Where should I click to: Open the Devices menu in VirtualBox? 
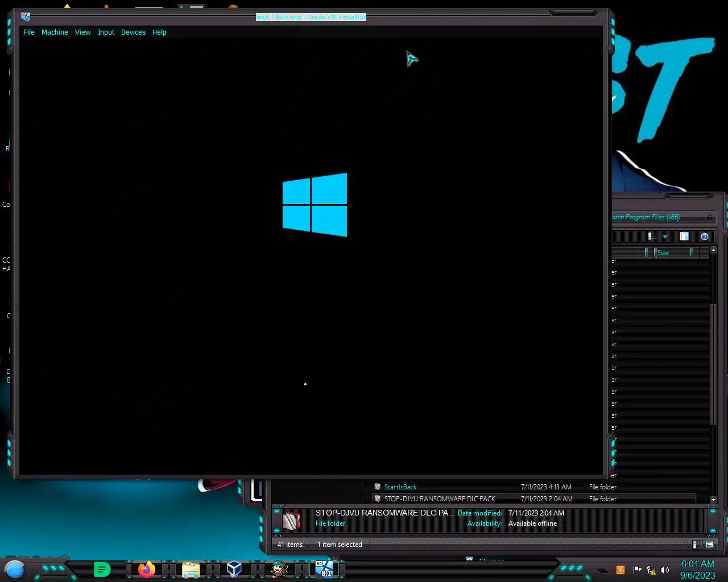point(133,32)
